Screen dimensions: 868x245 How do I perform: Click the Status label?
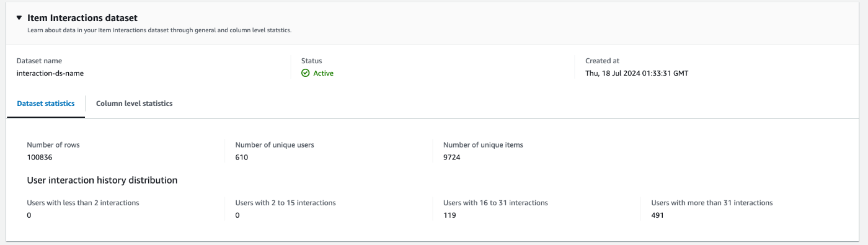[x=312, y=61]
